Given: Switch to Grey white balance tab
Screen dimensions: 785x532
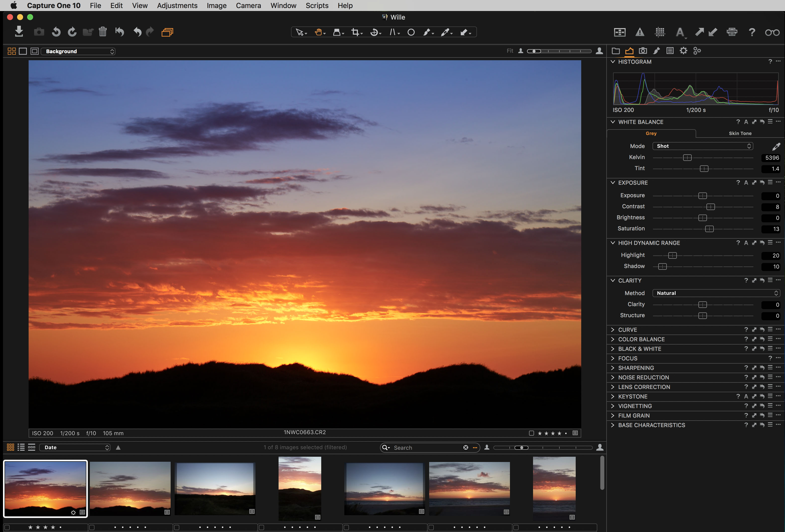Looking at the screenshot, I should pyautogui.click(x=651, y=134).
